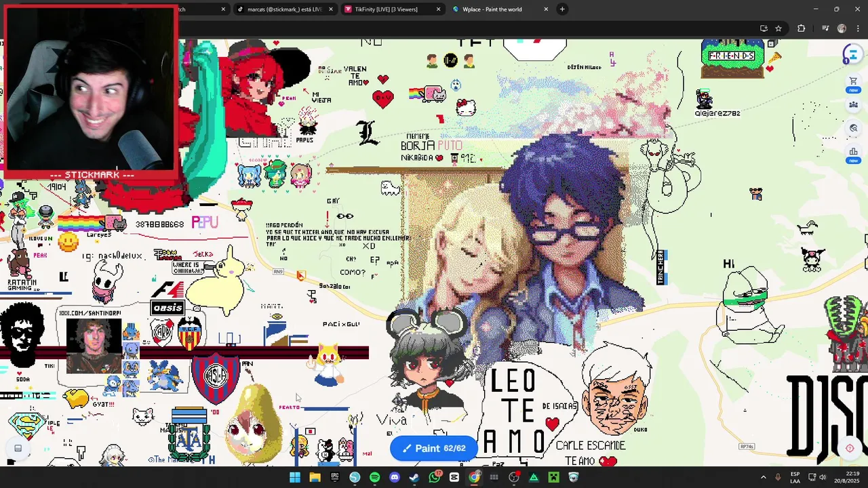Click the install app icon in address bar
The height and width of the screenshot is (488, 868).
[764, 28]
